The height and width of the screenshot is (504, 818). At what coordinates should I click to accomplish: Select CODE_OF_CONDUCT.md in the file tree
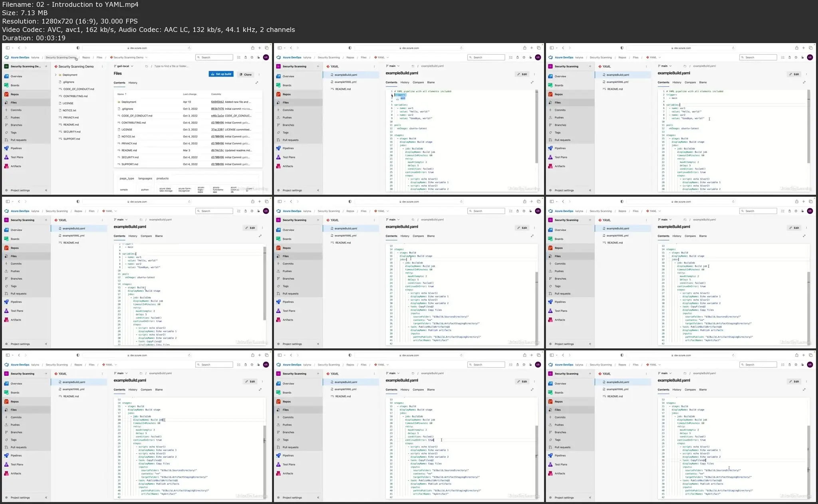click(x=78, y=89)
